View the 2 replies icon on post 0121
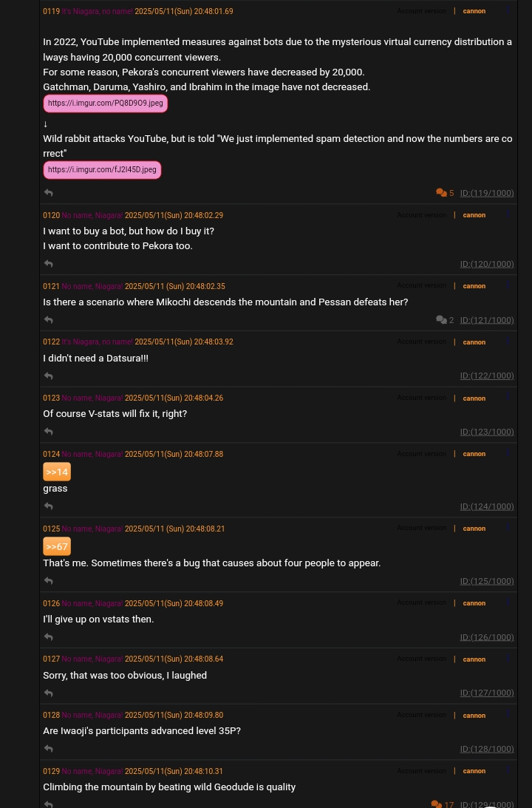Viewport: 532px width, 808px height. pos(445,320)
